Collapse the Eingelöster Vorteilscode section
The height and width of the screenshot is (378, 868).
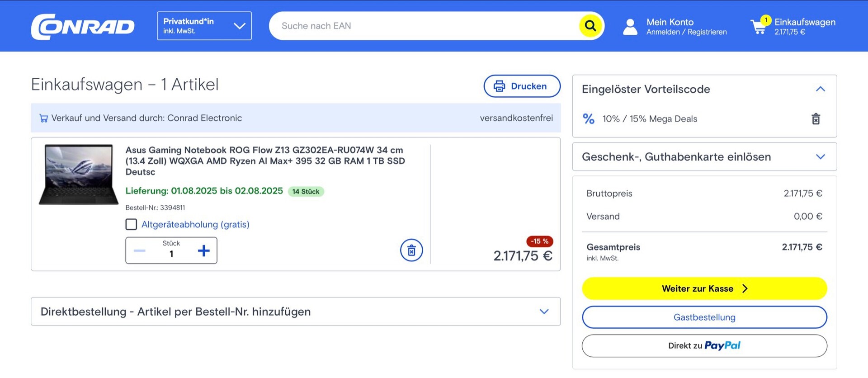[820, 89]
